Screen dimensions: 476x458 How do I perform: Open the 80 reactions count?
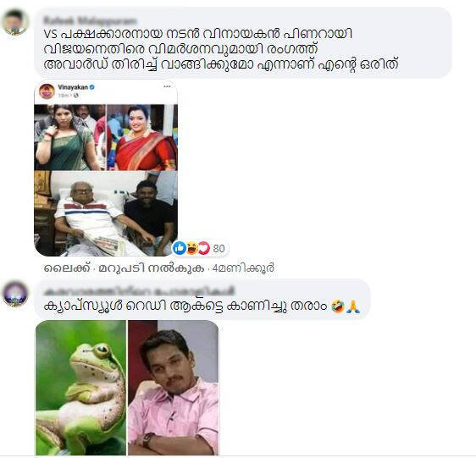[x=219, y=249]
